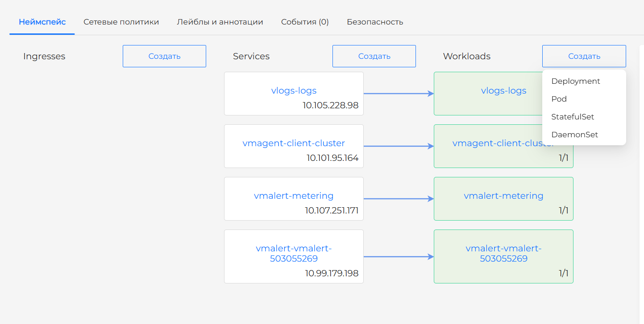This screenshot has width=644, height=324.
Task: Choose Deployment from the create menu
Action: [576, 81]
